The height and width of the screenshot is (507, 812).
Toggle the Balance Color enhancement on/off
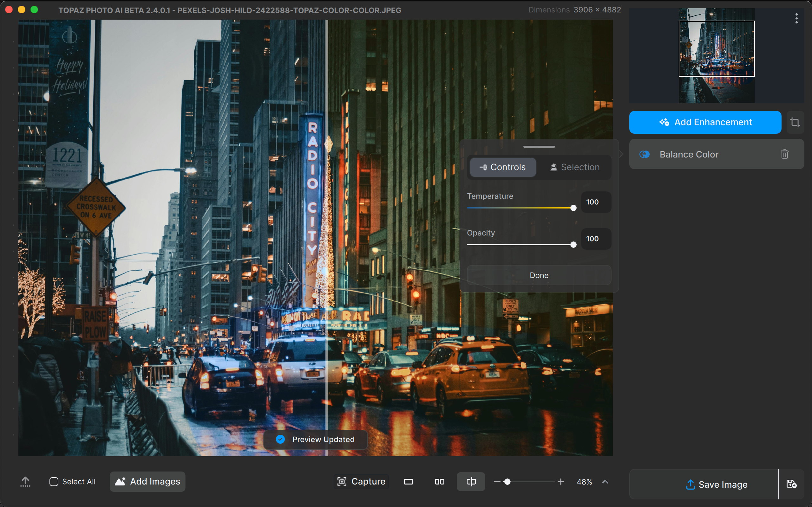pos(644,154)
